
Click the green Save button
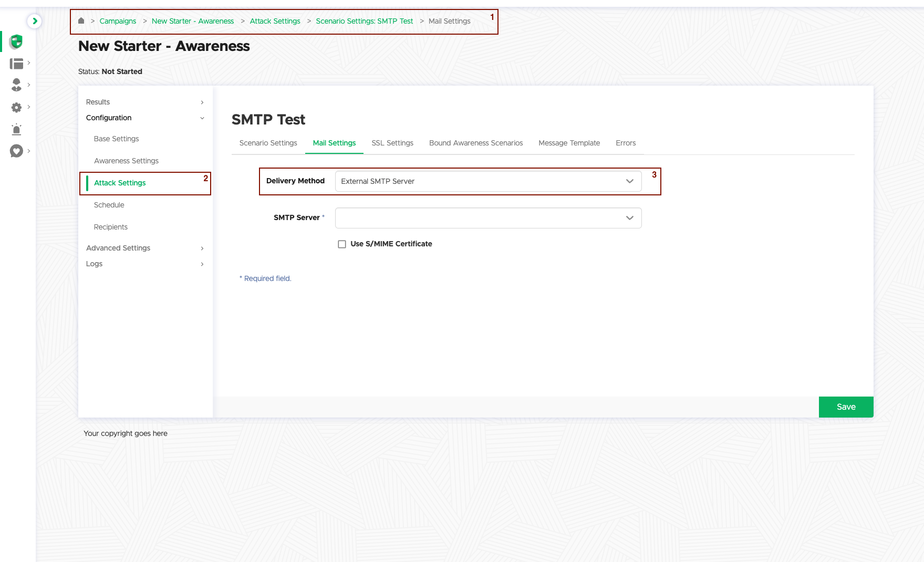pos(846,407)
